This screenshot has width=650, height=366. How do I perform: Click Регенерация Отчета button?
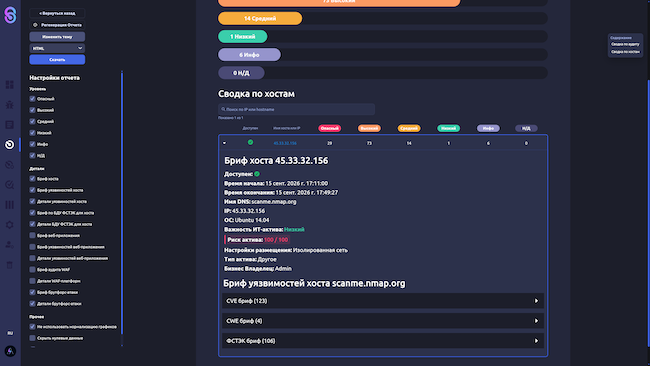(x=57, y=25)
